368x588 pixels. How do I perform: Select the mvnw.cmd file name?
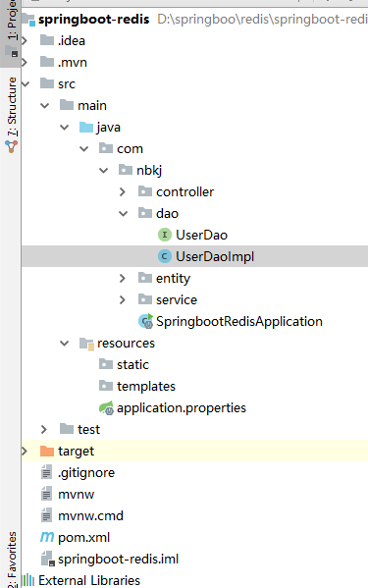pyautogui.click(x=90, y=515)
